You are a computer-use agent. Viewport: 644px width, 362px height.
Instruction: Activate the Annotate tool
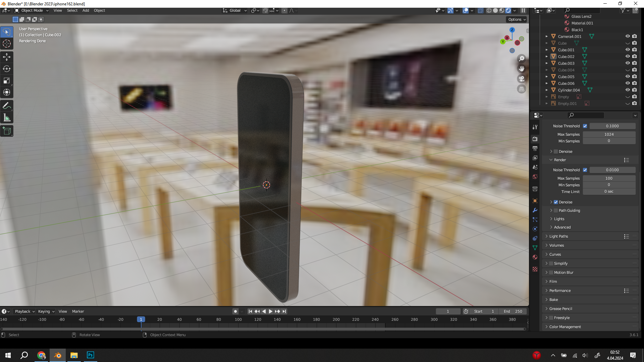(7, 106)
